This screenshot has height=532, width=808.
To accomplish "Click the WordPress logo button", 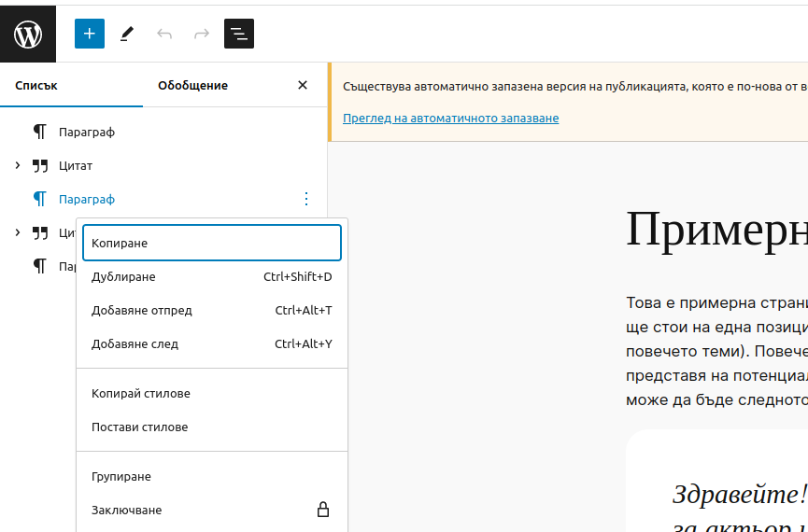I will point(28,34).
